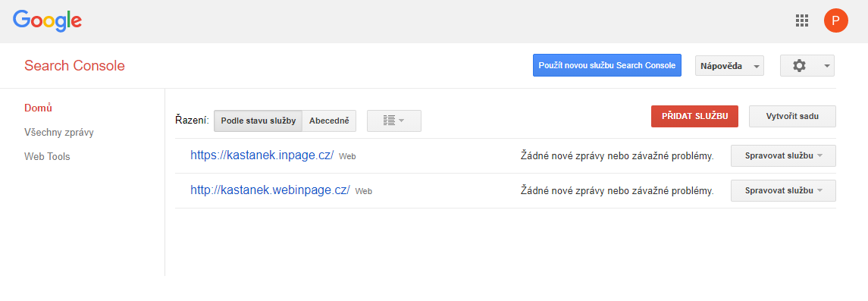Sort by Podle stavu služby
Screen dimensions: 868x301
[258, 121]
